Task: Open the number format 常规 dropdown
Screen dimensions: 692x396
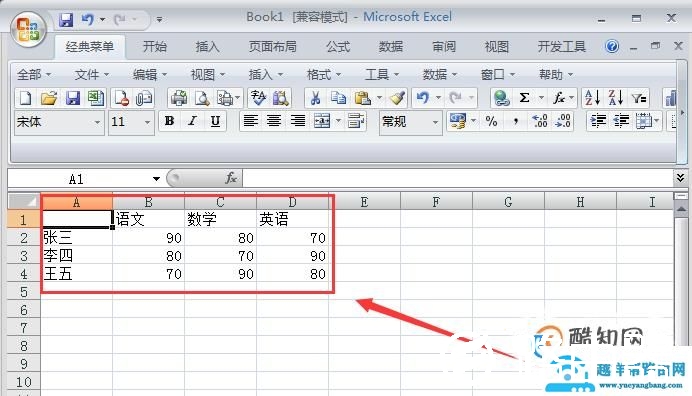Action: point(435,122)
